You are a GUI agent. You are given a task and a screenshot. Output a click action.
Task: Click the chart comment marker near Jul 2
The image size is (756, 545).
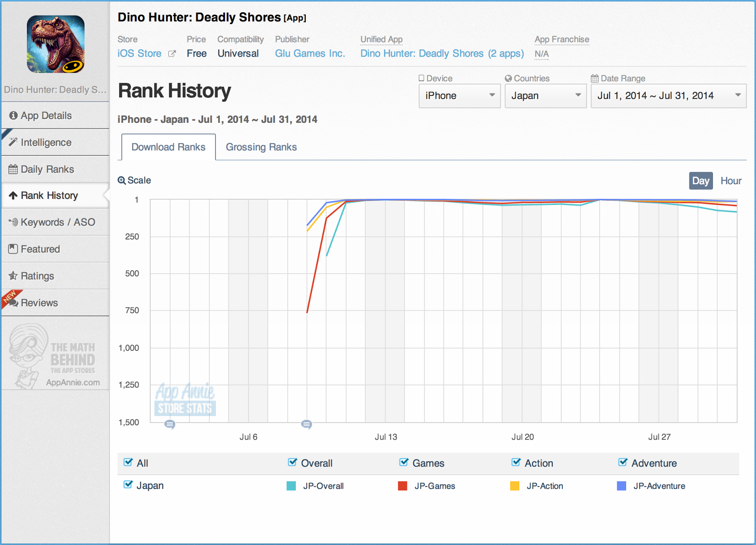[x=170, y=425]
